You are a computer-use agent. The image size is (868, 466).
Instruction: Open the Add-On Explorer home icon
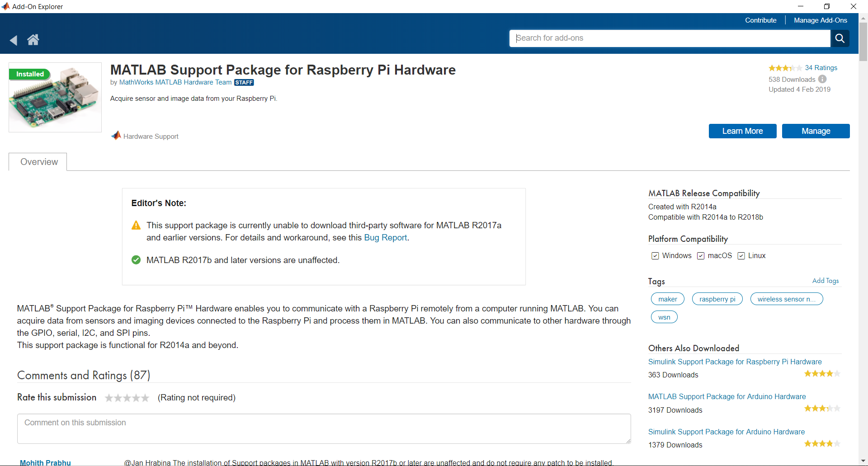[33, 40]
